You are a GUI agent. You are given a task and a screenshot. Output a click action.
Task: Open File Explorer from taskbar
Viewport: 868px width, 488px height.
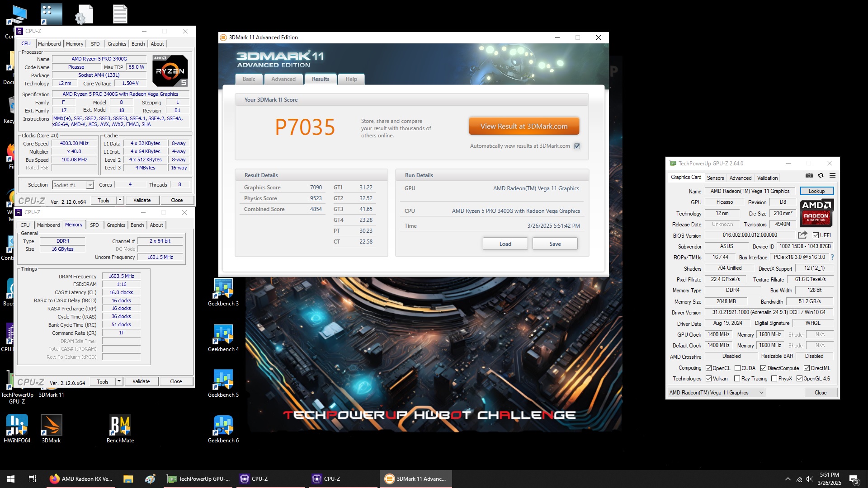[128, 479]
